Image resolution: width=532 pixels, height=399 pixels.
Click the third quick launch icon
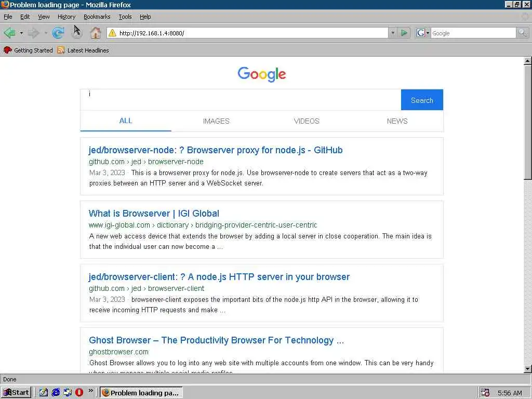pos(68,392)
